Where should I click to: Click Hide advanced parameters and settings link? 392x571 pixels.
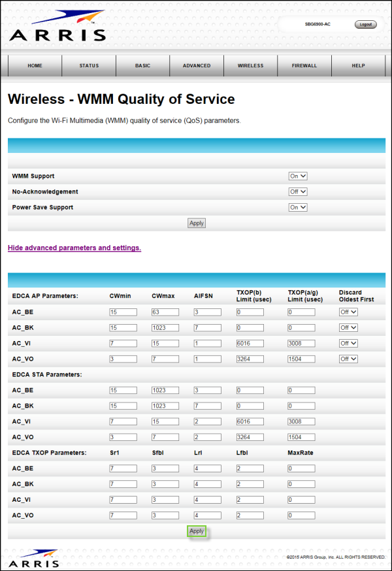click(74, 248)
